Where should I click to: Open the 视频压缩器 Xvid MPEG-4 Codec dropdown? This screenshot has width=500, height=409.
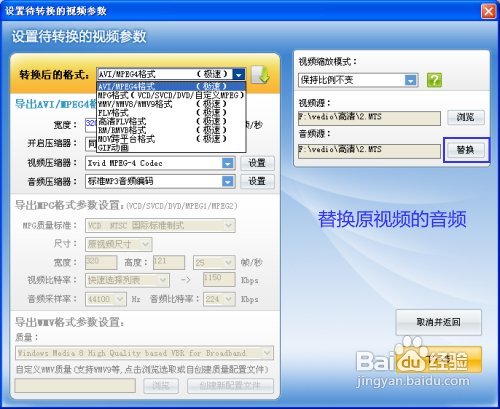click(x=228, y=163)
